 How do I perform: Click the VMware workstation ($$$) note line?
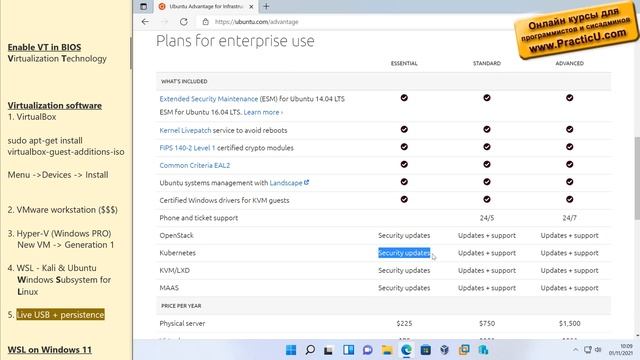[62, 210]
